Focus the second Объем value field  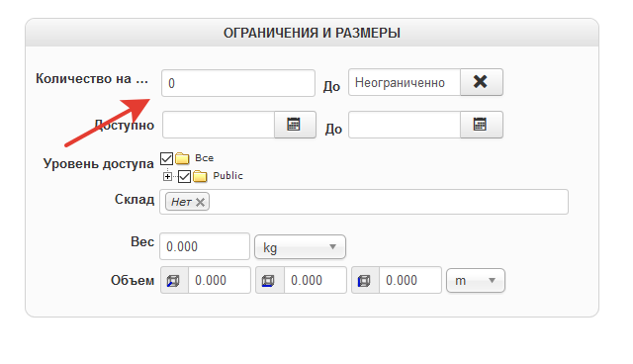tap(316, 280)
